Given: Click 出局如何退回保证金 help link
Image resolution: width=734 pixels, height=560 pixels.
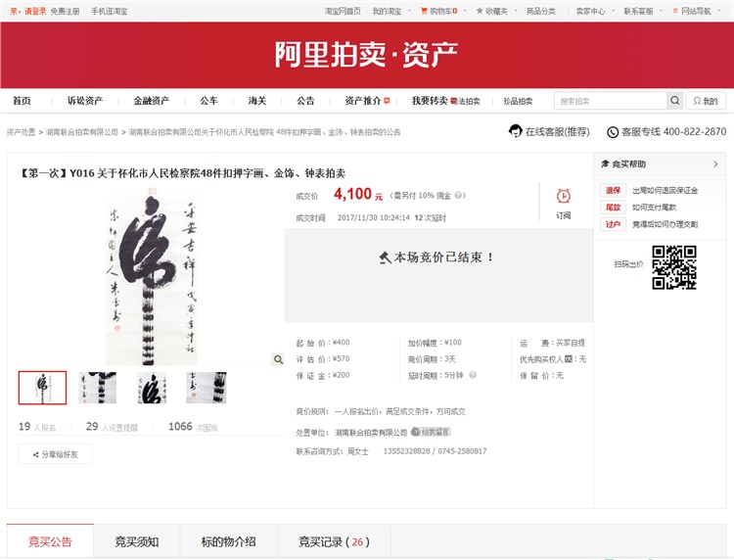Looking at the screenshot, I should [x=665, y=191].
